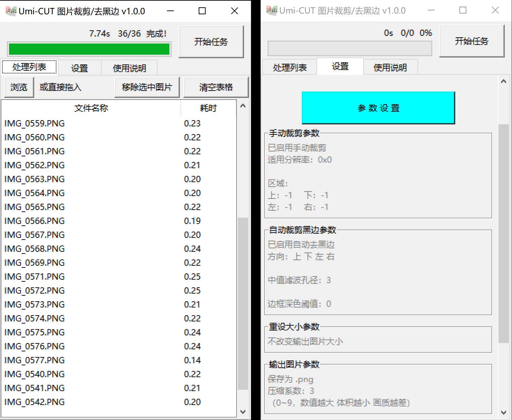Screen dimensions: 512x420
Task: Click 移除选中图片 to remove selected images
Action: tap(147, 87)
